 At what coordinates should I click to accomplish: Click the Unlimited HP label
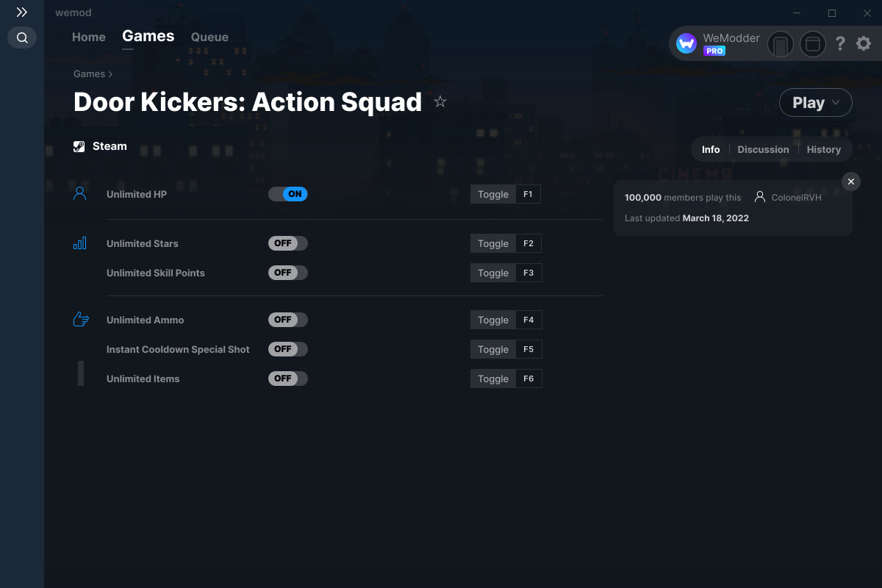pos(137,194)
